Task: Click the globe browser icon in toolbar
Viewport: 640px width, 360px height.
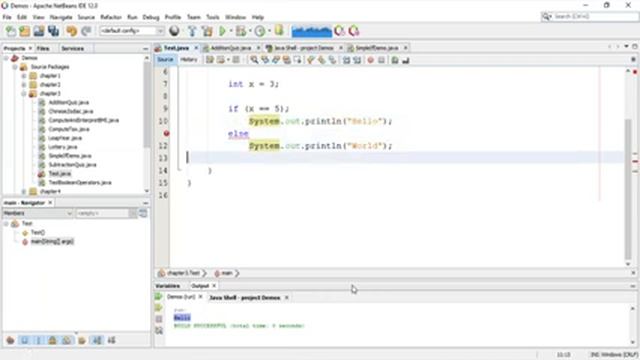Action: click(x=174, y=31)
